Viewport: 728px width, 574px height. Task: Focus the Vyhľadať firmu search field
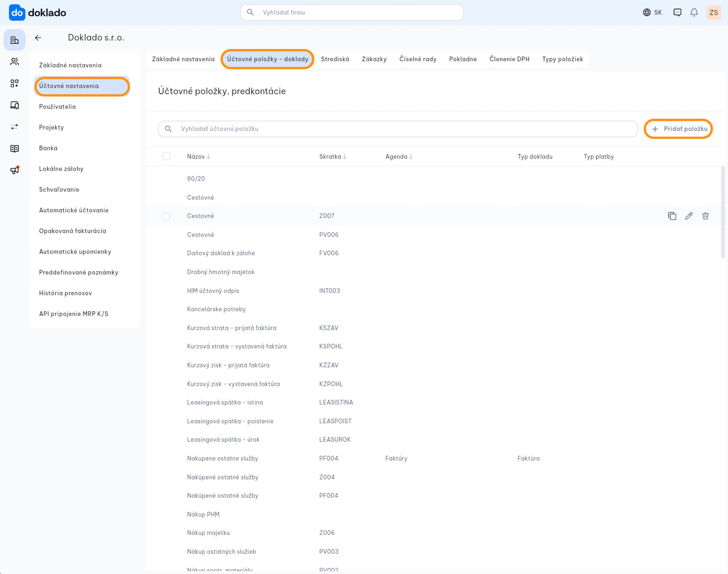click(x=352, y=13)
